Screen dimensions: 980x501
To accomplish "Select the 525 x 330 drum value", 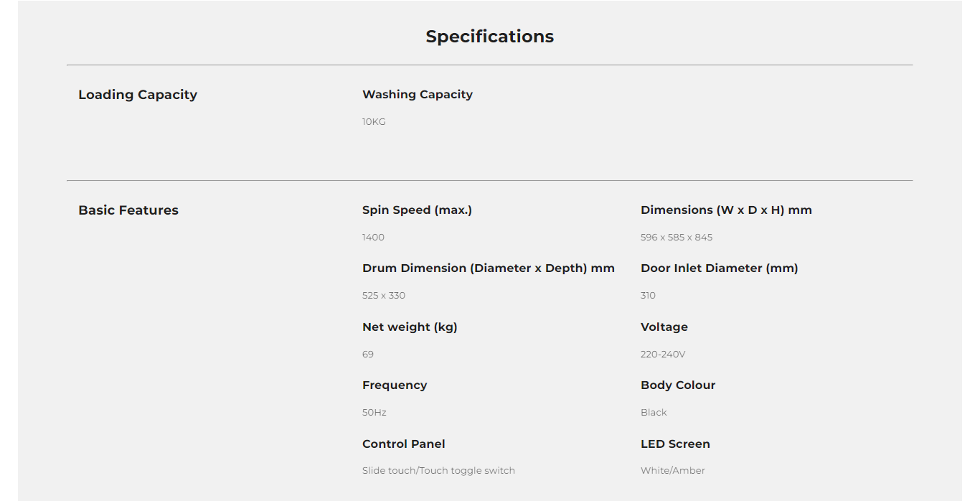I will point(384,296).
